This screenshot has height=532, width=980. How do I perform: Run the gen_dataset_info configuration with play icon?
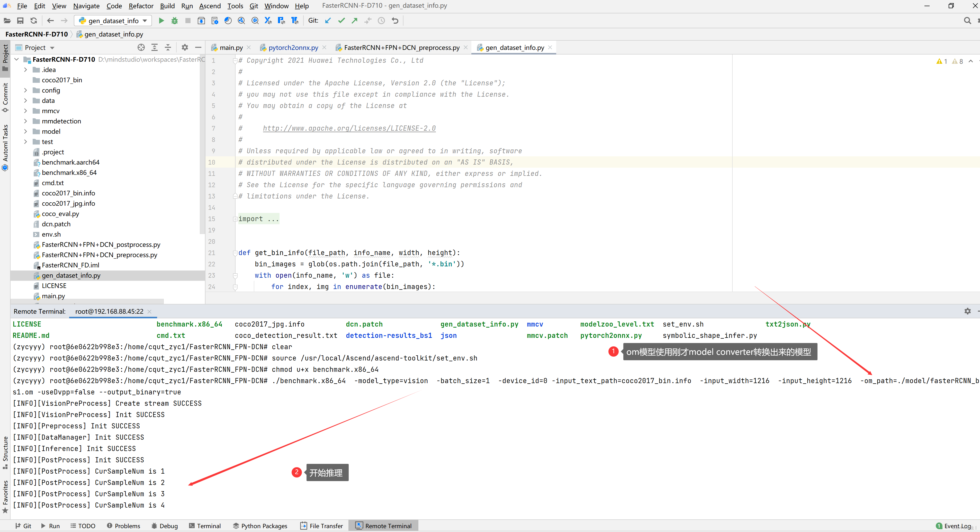(161, 21)
